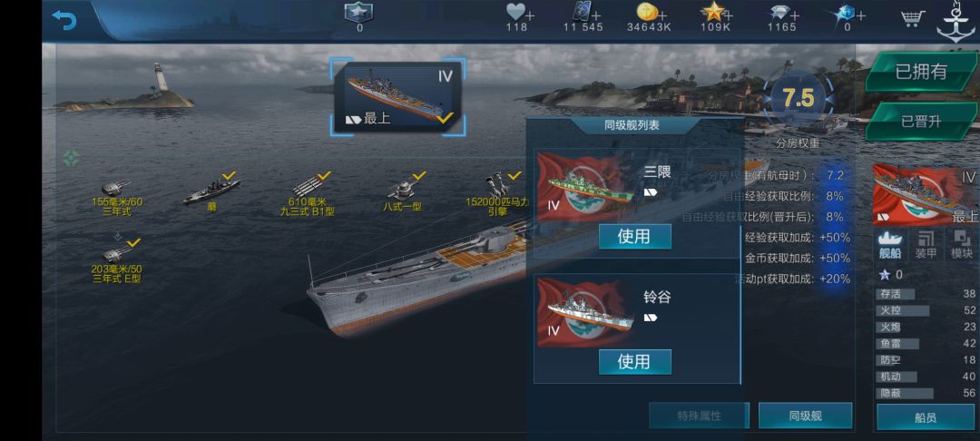Add more hearts via heart icon

[x=516, y=12]
